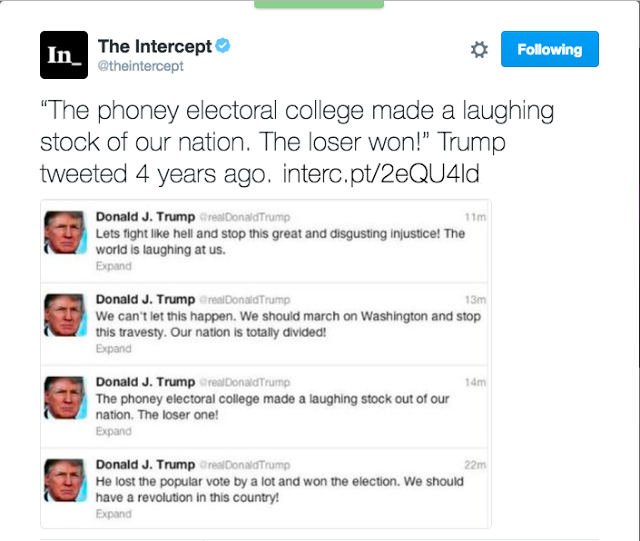This screenshot has height=541, width=640.
Task: Click the account name on the 13m tweet
Action: (x=145, y=299)
